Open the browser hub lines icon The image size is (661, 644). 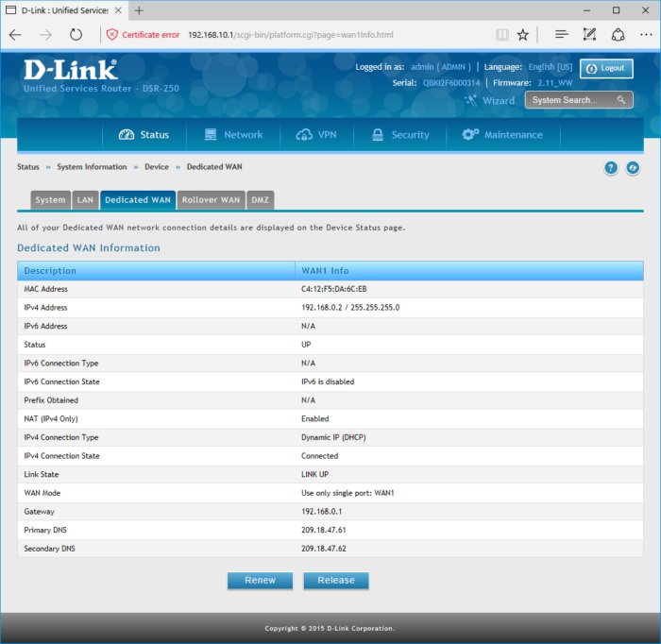[x=561, y=34]
